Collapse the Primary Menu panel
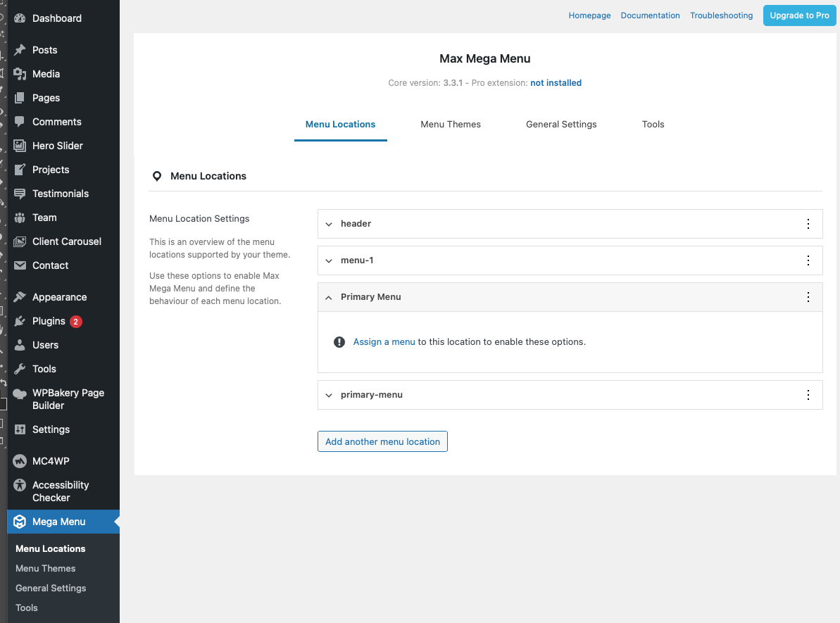 pos(329,297)
